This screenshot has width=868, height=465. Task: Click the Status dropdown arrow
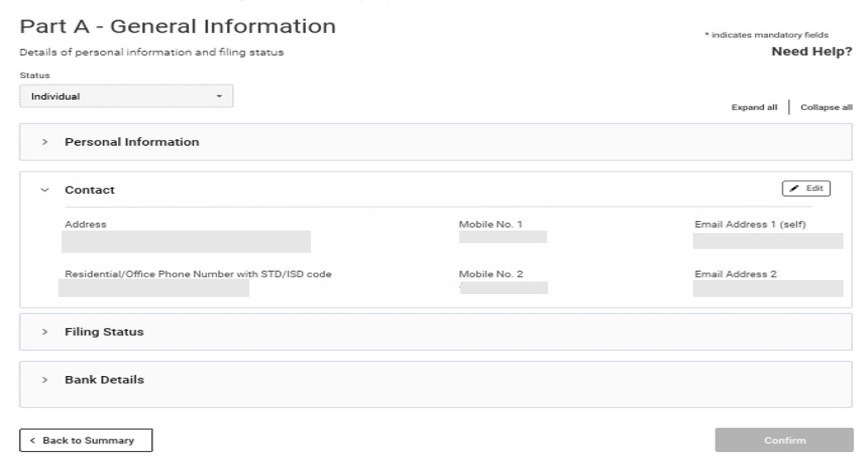(x=219, y=96)
